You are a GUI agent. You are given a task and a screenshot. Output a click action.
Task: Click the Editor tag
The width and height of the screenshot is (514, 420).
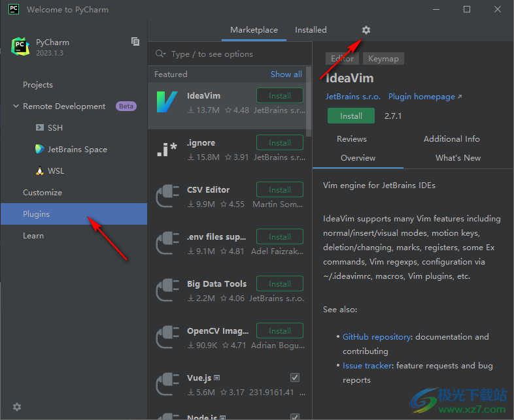[x=342, y=59]
